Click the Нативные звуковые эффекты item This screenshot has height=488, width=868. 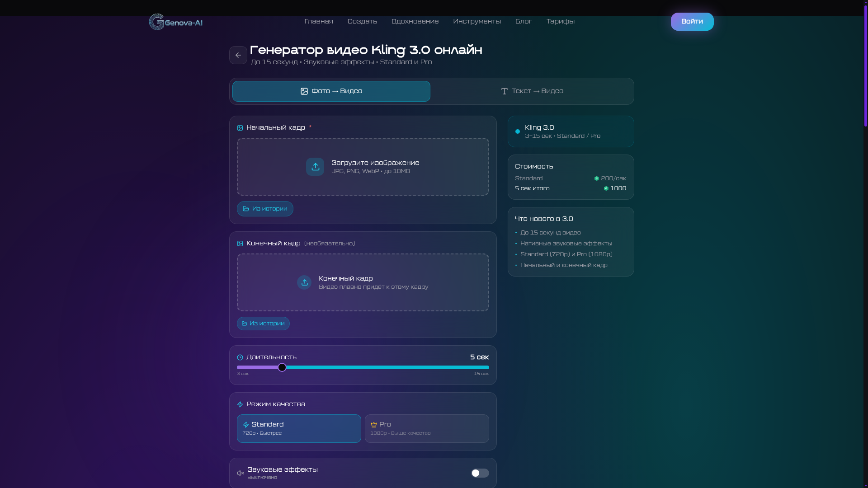click(566, 244)
